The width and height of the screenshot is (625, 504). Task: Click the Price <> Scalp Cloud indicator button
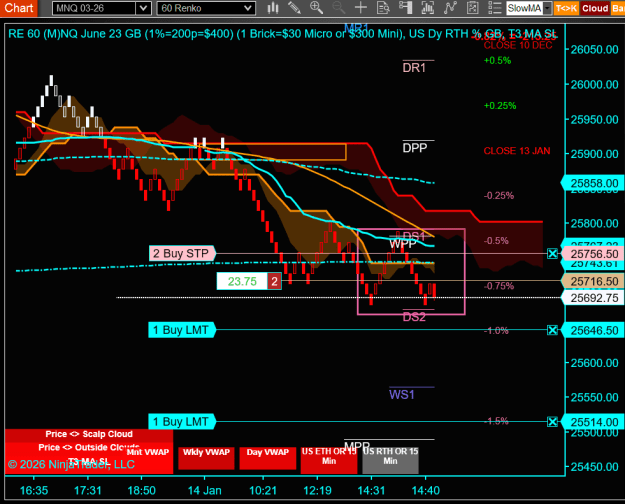pyautogui.click(x=89, y=434)
